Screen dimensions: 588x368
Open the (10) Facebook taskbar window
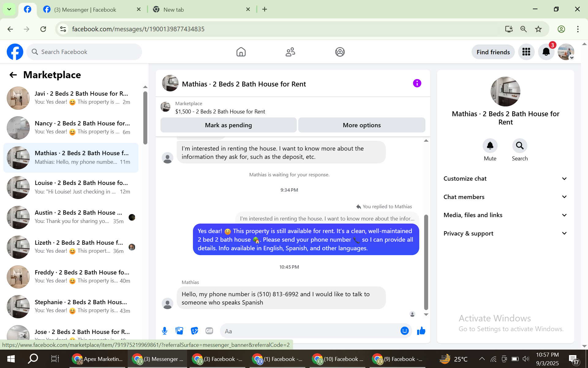(338, 359)
